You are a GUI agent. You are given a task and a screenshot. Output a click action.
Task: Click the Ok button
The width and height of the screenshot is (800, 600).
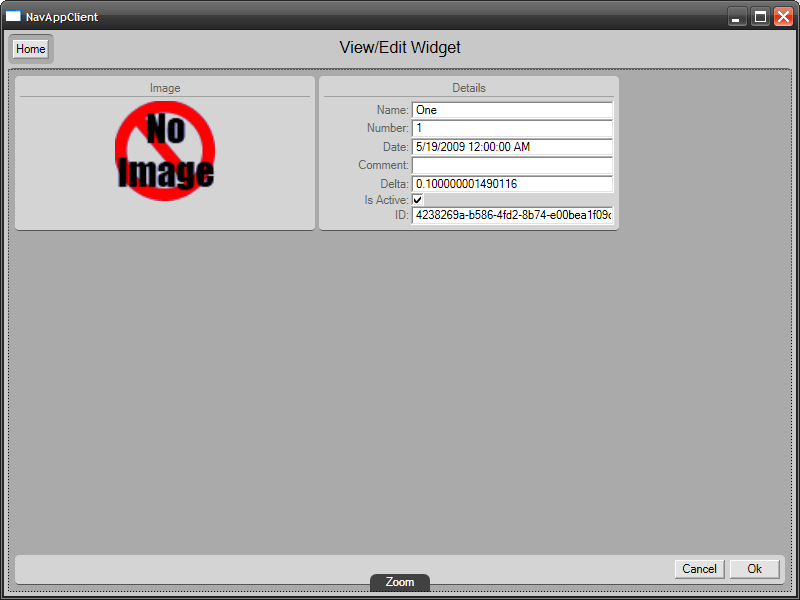click(755, 569)
